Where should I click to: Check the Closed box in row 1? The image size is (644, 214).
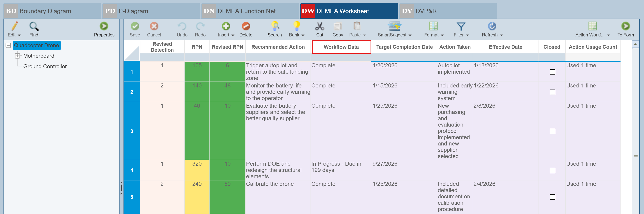click(x=552, y=72)
